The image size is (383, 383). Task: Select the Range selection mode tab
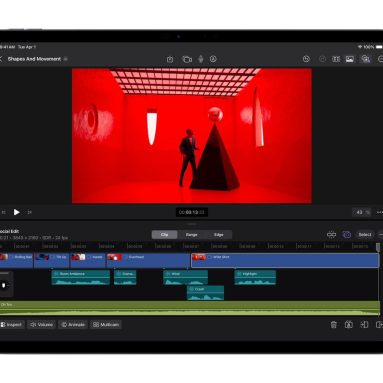pyautogui.click(x=191, y=235)
